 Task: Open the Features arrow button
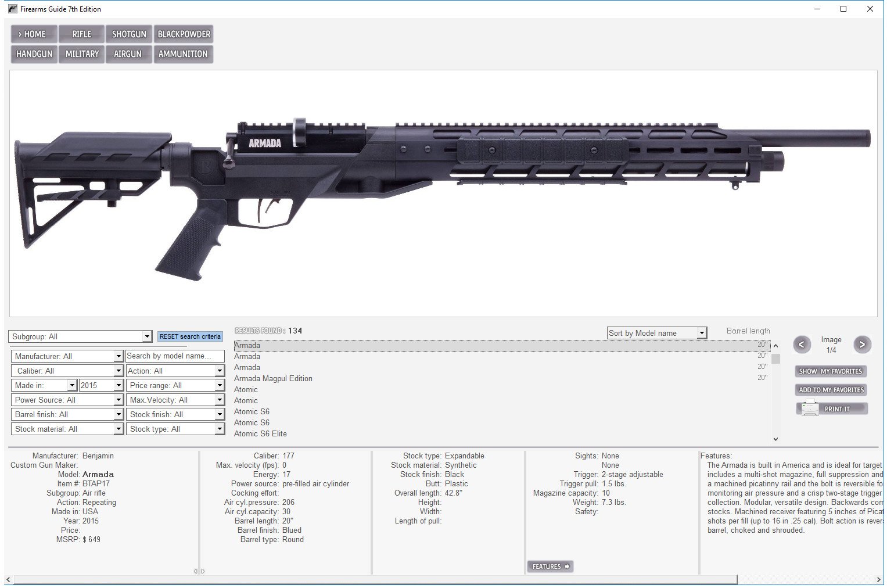550,567
